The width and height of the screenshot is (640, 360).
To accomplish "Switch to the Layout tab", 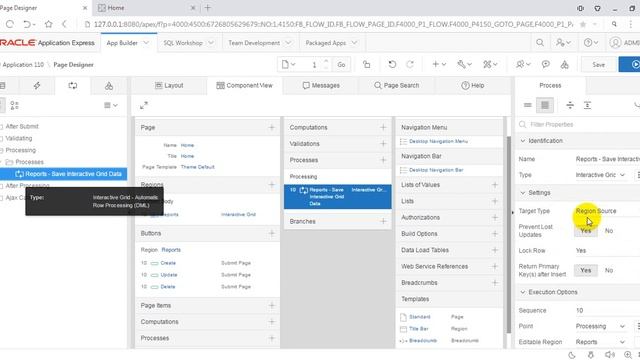I will 169,85.
